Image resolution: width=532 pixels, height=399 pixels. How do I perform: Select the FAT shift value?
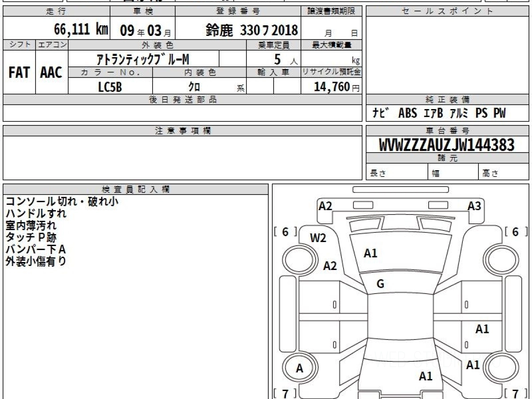[19, 73]
